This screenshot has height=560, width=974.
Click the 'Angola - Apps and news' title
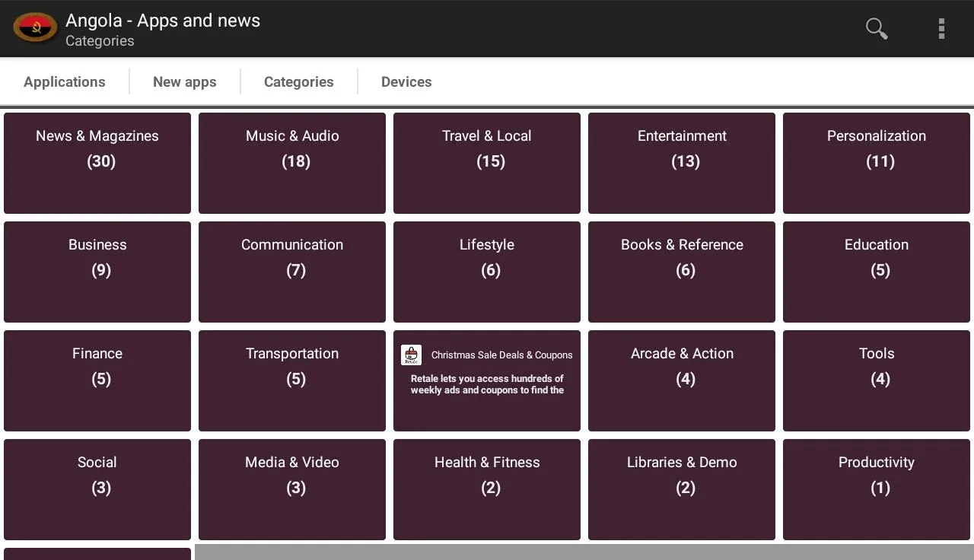pos(163,21)
